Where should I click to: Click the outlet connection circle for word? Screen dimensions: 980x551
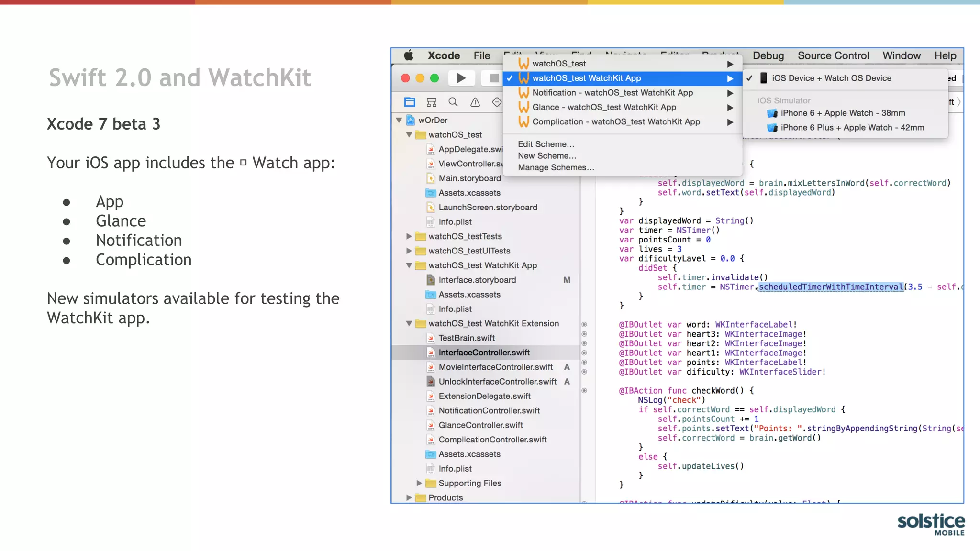(x=584, y=325)
